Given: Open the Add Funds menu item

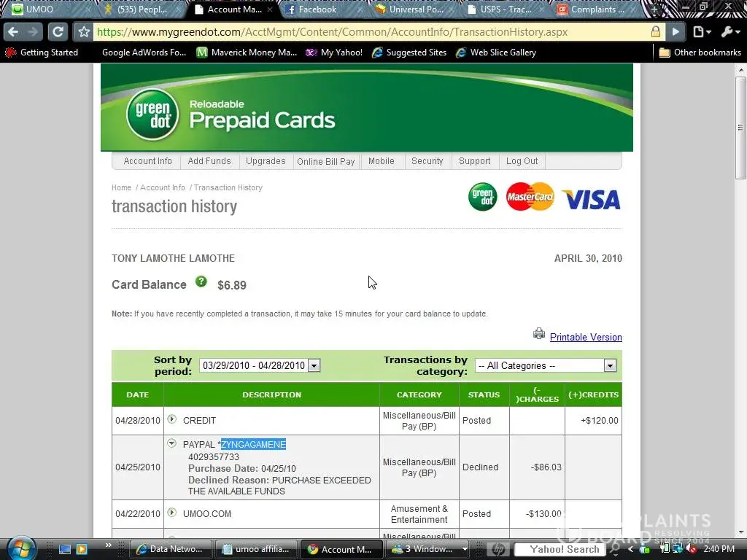Looking at the screenshot, I should point(209,161).
